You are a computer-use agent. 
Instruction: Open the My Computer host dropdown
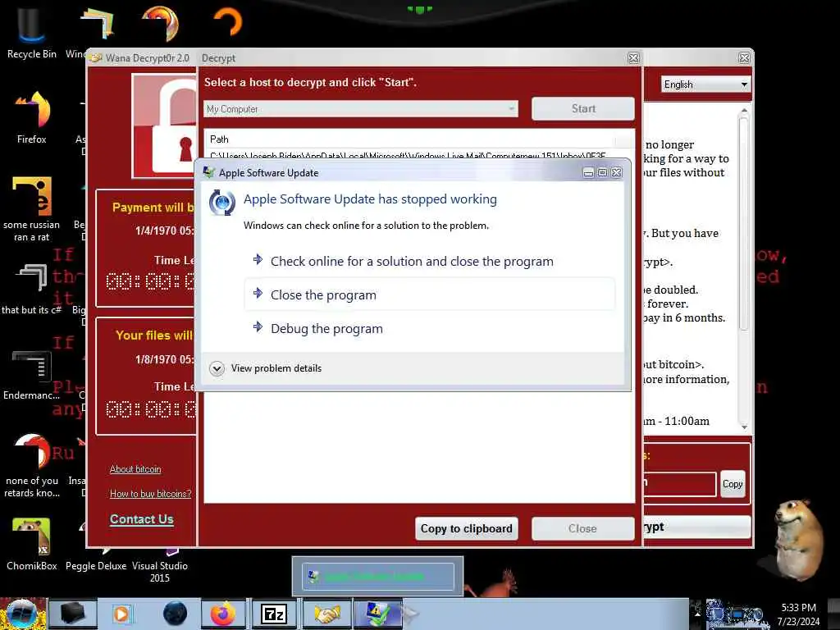coord(361,109)
